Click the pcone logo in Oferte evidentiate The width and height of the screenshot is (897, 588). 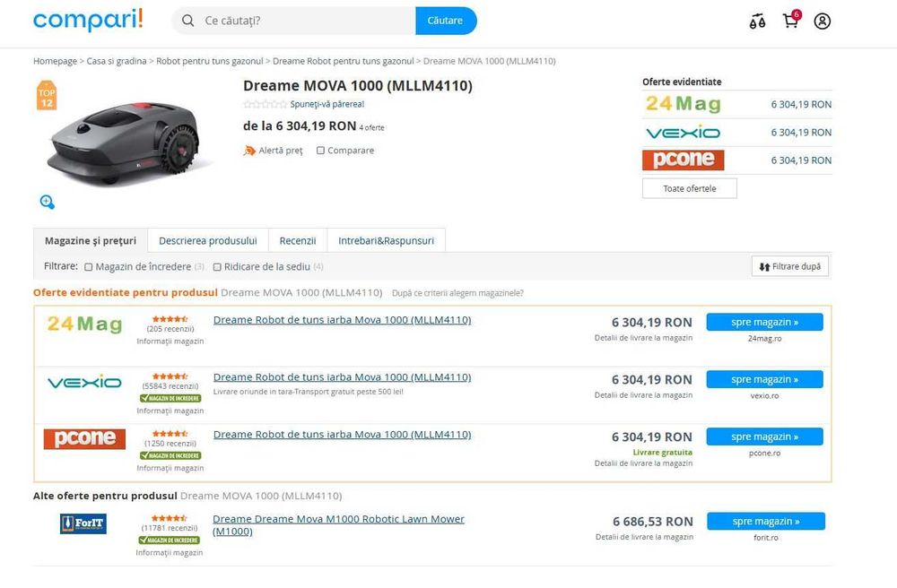tap(683, 160)
